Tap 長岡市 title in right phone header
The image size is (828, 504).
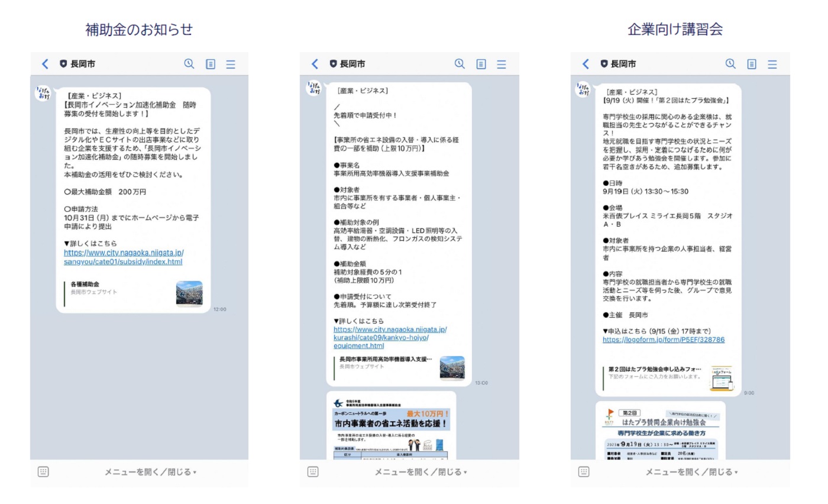(x=623, y=64)
